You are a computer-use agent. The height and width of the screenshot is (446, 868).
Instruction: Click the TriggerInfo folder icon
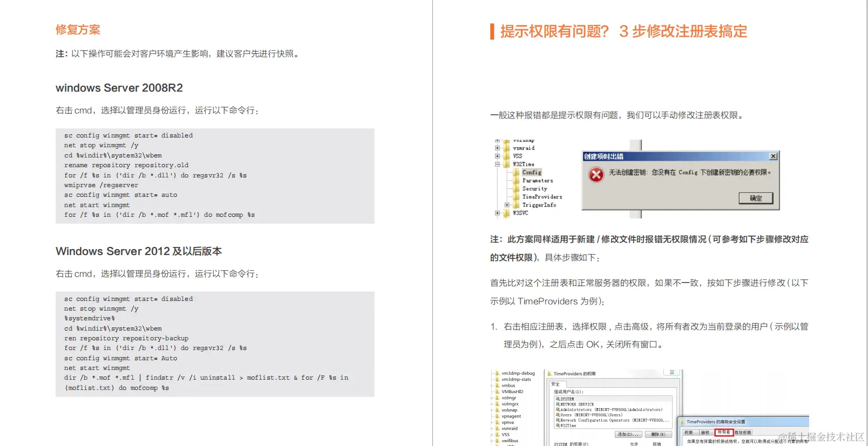click(517, 205)
